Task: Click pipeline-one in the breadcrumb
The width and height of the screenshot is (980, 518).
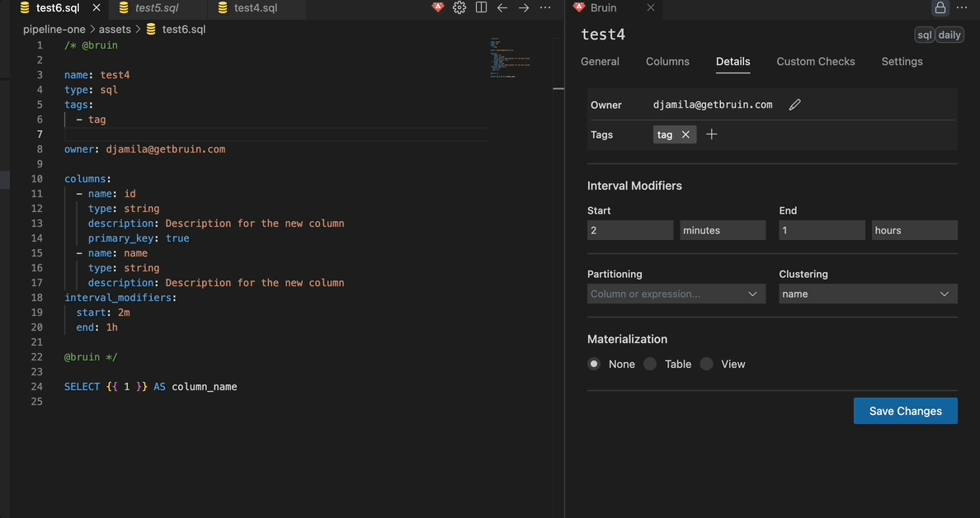Action: click(54, 29)
